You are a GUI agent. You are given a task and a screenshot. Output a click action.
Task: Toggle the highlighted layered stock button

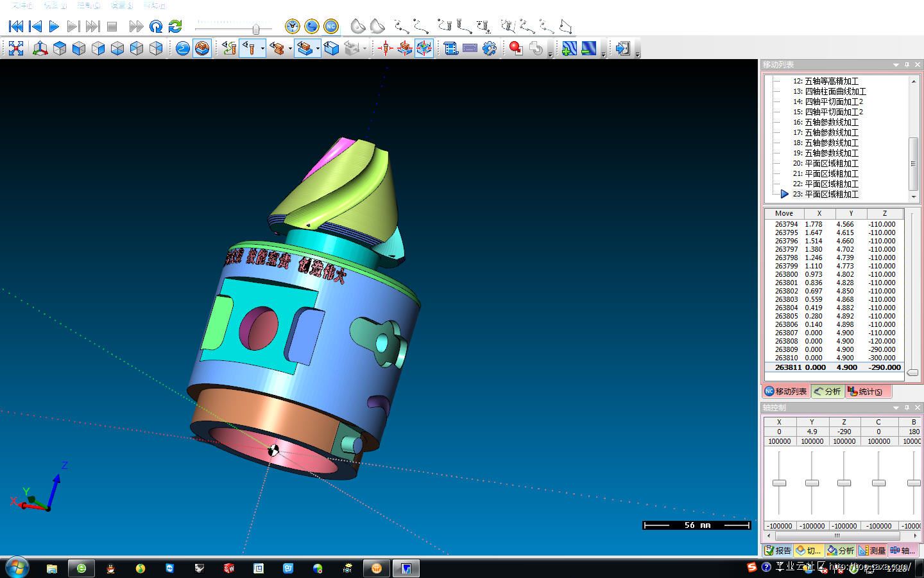[305, 48]
